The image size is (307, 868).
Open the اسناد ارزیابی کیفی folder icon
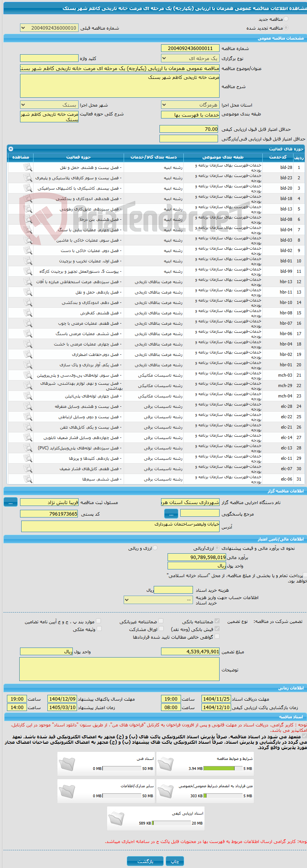point(116,818)
